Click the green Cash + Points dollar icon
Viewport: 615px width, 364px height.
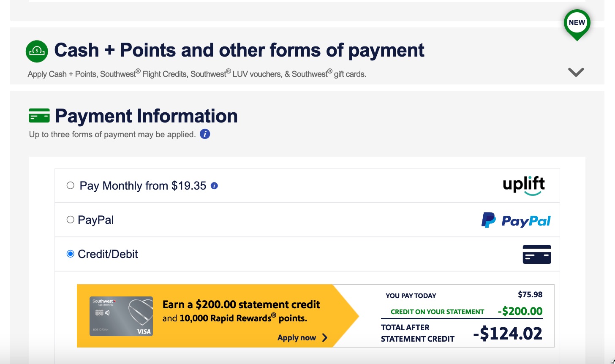(x=37, y=50)
